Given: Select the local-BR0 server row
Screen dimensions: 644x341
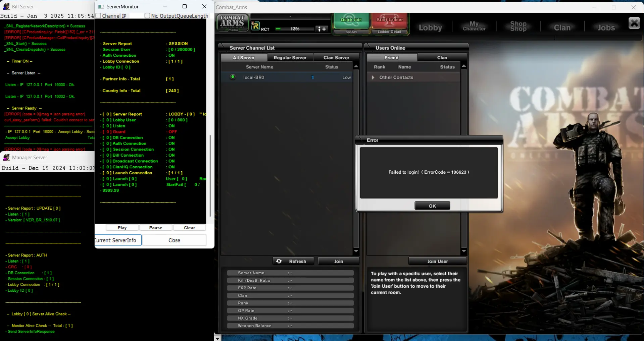Looking at the screenshot, I should (x=287, y=77).
